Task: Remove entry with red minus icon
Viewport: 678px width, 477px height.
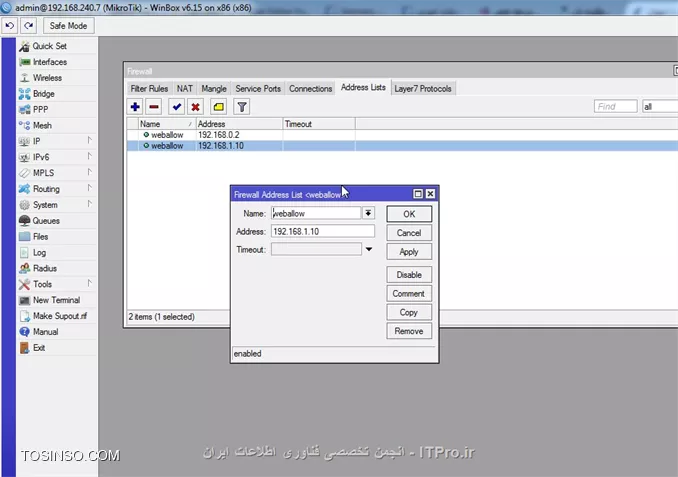Action: [154, 107]
